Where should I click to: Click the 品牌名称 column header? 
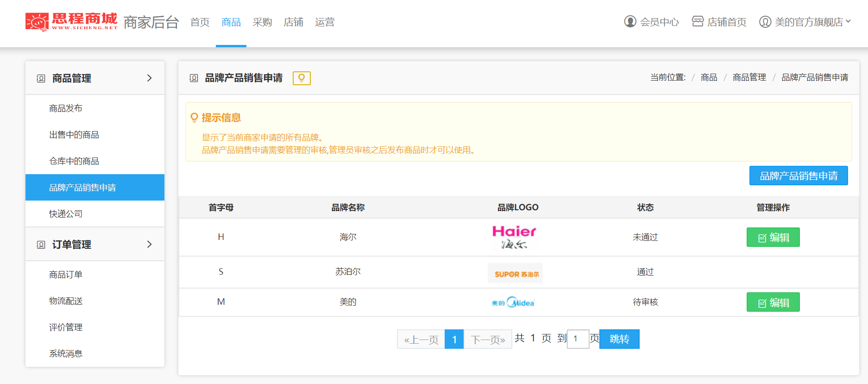point(348,208)
